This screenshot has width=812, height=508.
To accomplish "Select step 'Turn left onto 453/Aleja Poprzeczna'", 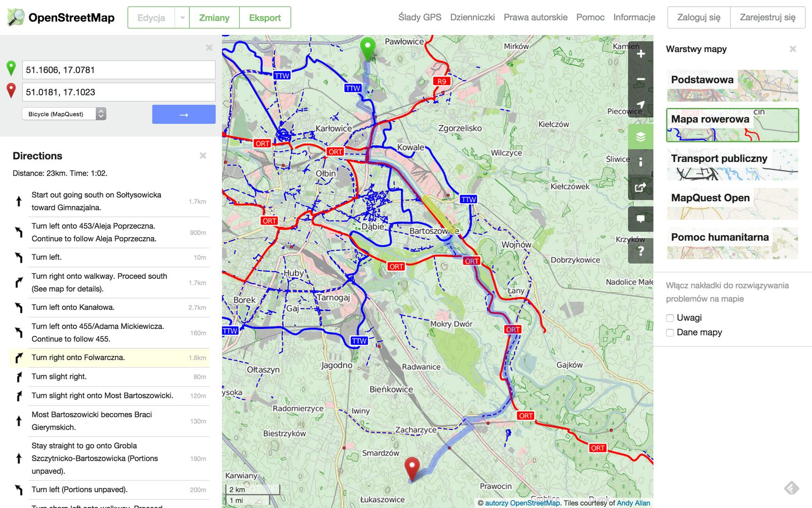I will (x=110, y=232).
